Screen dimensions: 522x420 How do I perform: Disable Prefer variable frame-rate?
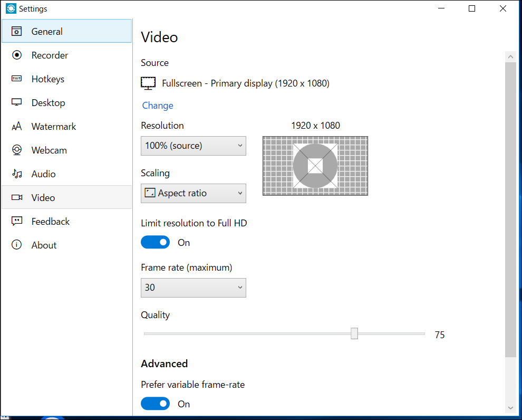[155, 403]
